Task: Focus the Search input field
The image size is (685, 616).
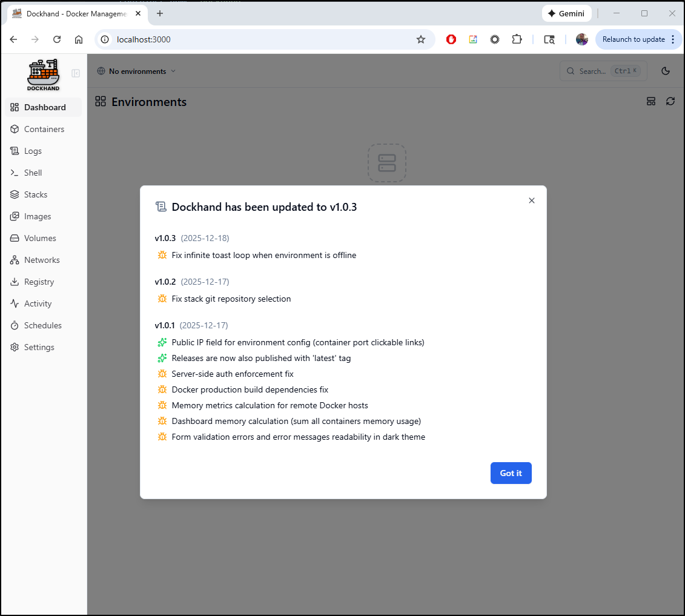Action: [603, 71]
